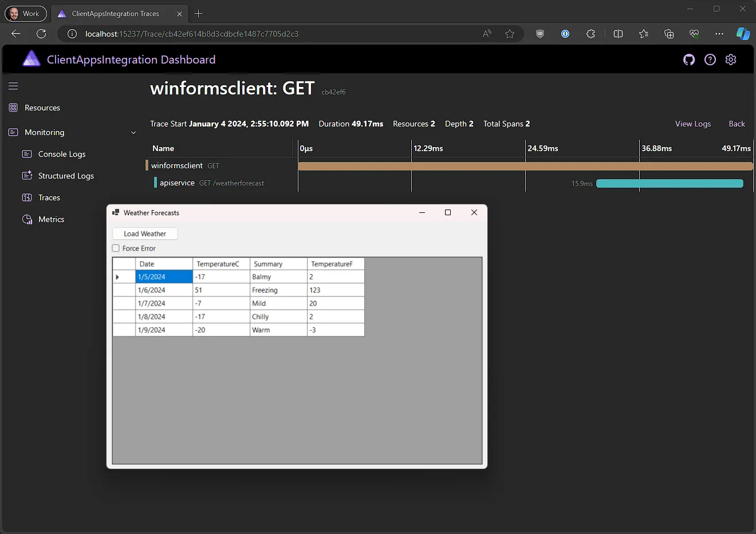756x534 pixels.
Task: Open the GitHub repository icon in the header
Action: click(x=689, y=60)
